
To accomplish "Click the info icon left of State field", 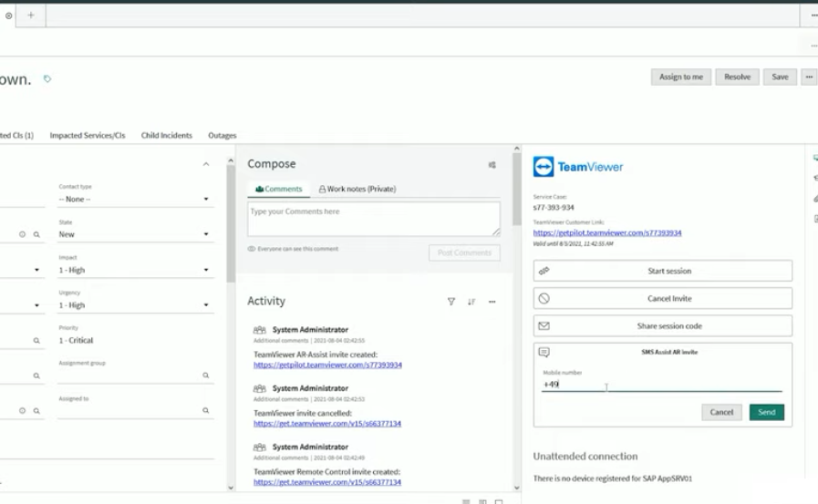I will [x=23, y=234].
